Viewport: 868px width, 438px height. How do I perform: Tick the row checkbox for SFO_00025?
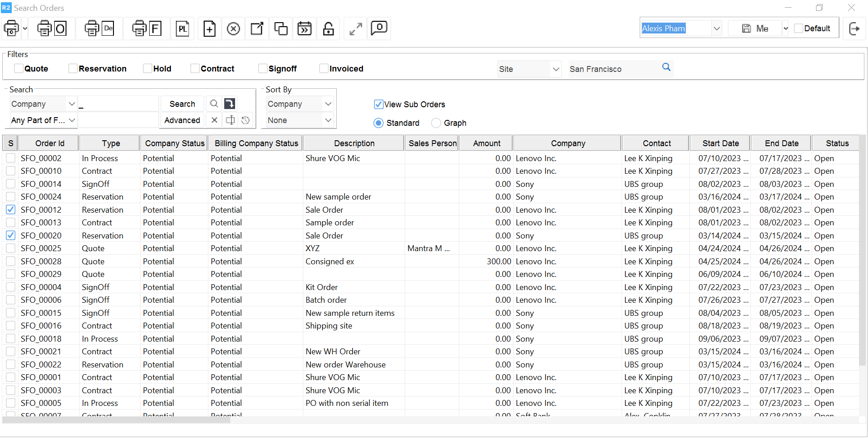11,248
